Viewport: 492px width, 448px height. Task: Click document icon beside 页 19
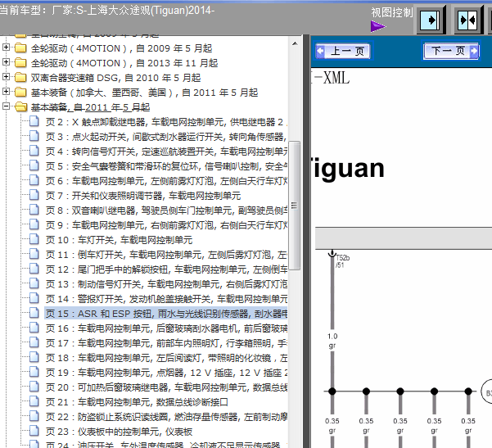coord(34,372)
